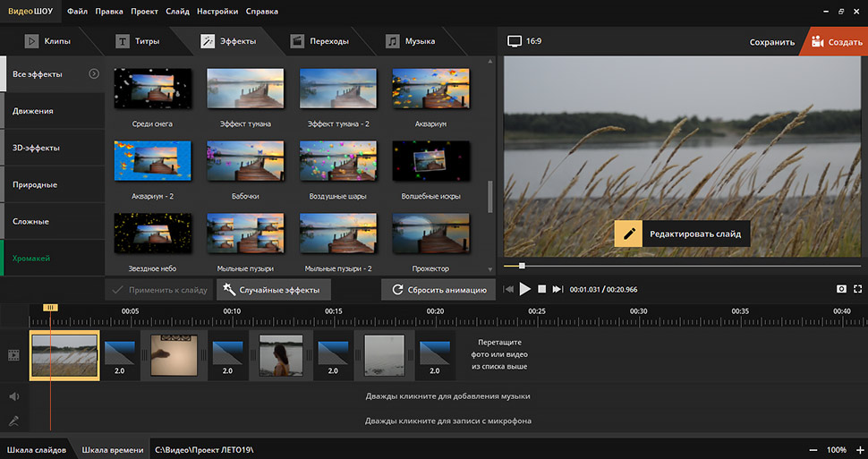Open the Проект menu
Viewport: 868px width, 459px height.
click(144, 11)
